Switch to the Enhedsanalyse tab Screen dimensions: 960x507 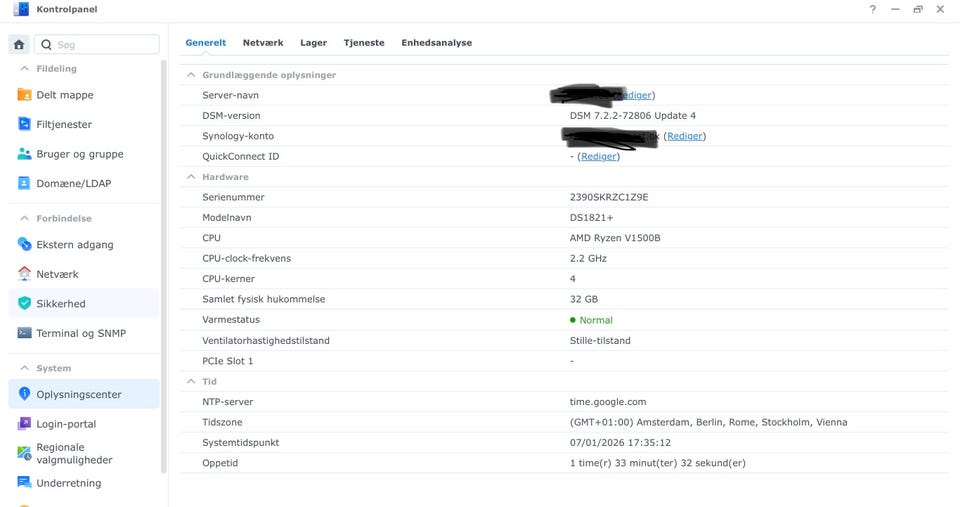click(x=437, y=42)
